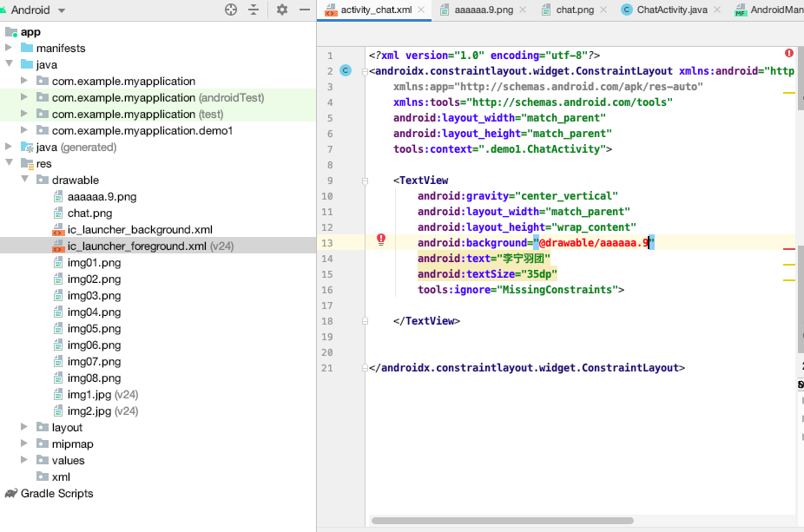
Task: Expand the manifests folder
Action: (x=8, y=48)
